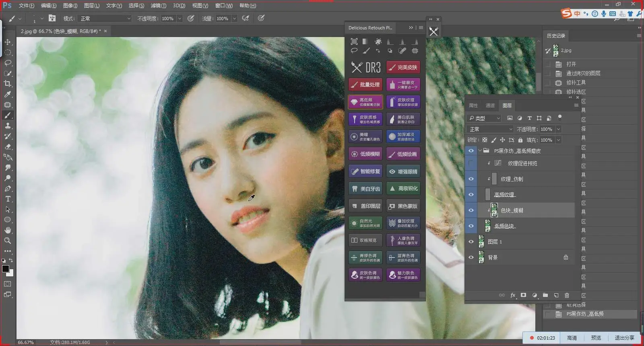Select the Eraser tool
Screen dimensions: 644x346
(x=8, y=146)
